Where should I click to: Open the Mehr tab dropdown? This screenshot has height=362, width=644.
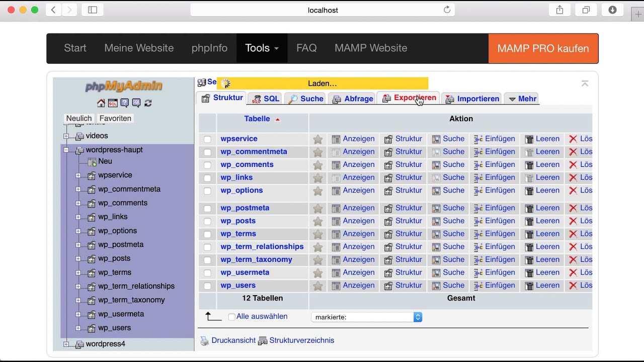[522, 99]
